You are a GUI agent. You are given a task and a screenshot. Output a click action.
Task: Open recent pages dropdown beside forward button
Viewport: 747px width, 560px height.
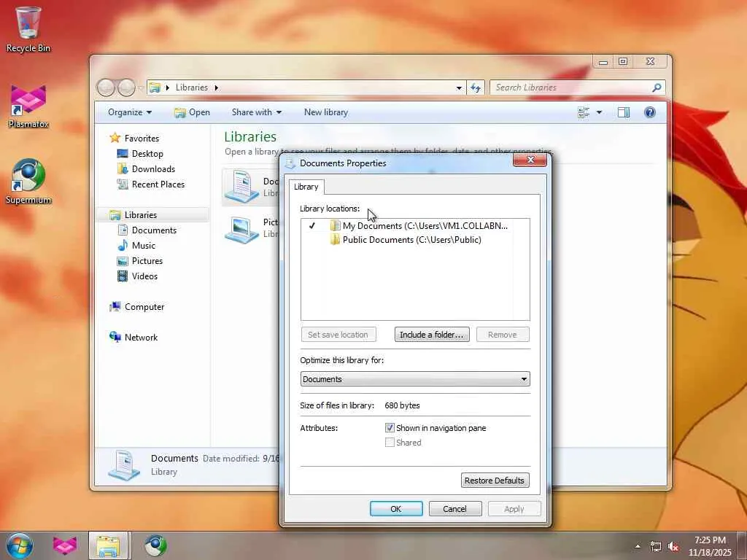pos(141,87)
